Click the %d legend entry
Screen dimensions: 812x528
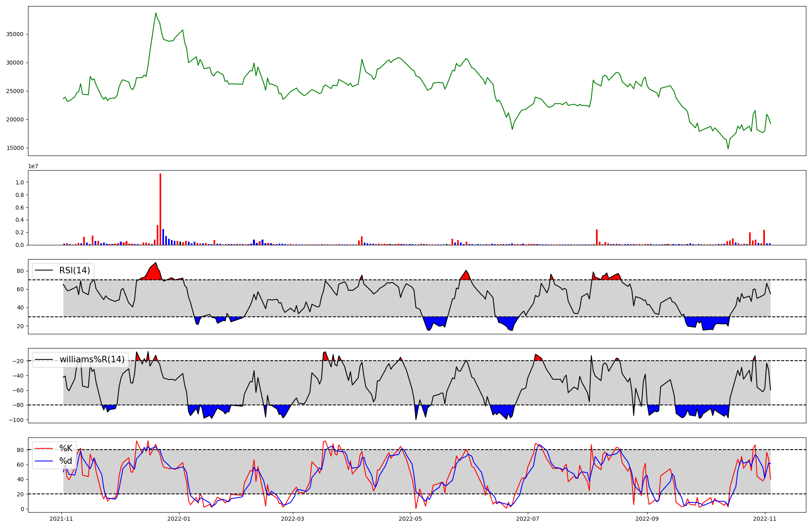coord(66,461)
